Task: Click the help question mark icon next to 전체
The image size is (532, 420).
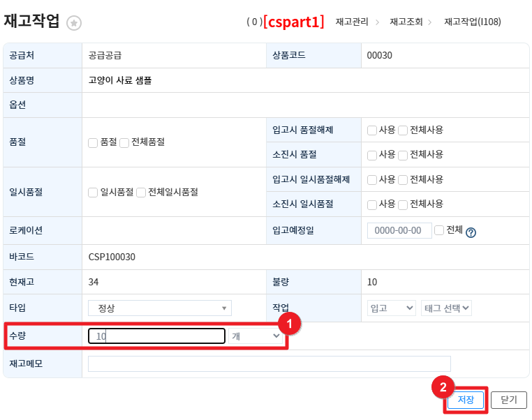Action: pos(471,233)
